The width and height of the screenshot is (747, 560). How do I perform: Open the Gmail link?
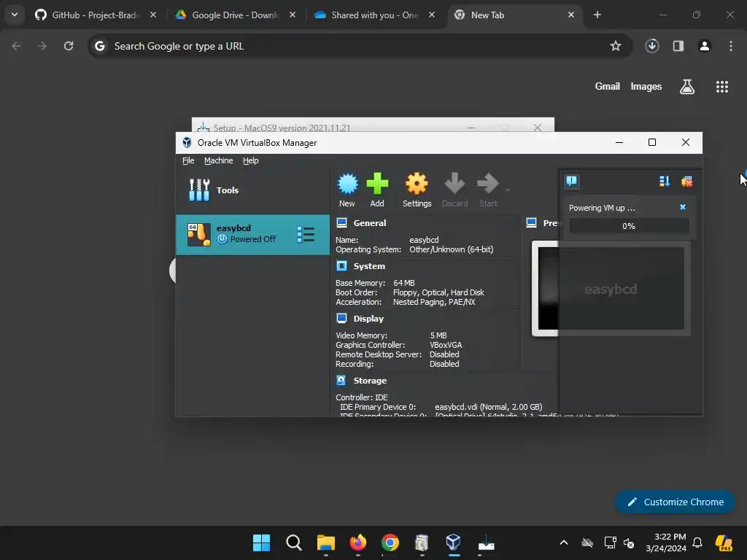(608, 87)
